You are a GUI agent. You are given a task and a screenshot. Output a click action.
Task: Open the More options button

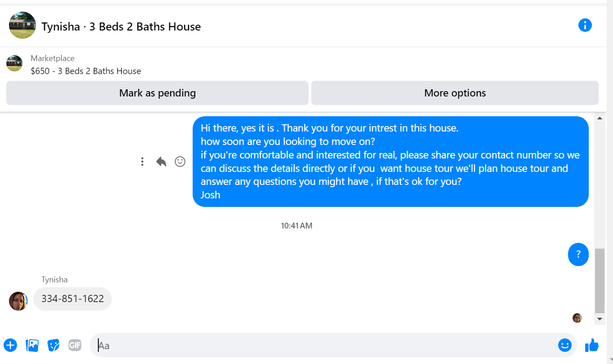pos(455,93)
